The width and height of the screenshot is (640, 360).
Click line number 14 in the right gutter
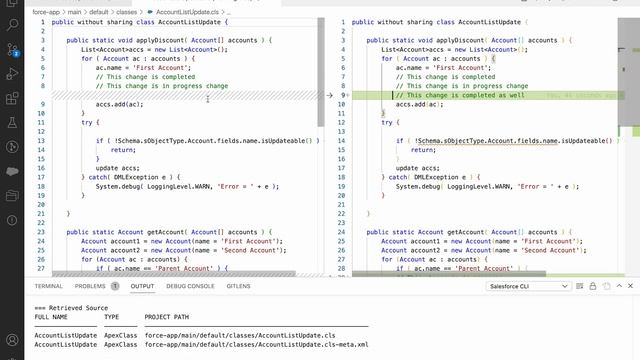coord(342,141)
